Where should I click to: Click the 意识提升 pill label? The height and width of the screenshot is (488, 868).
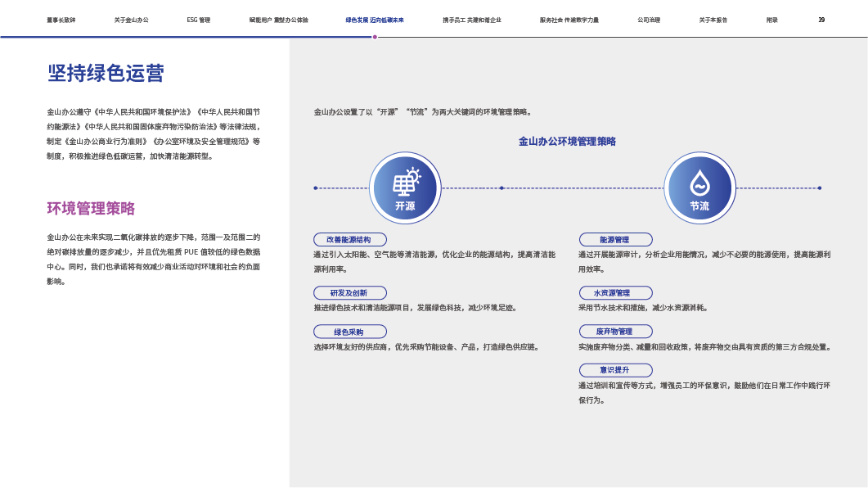(615, 370)
